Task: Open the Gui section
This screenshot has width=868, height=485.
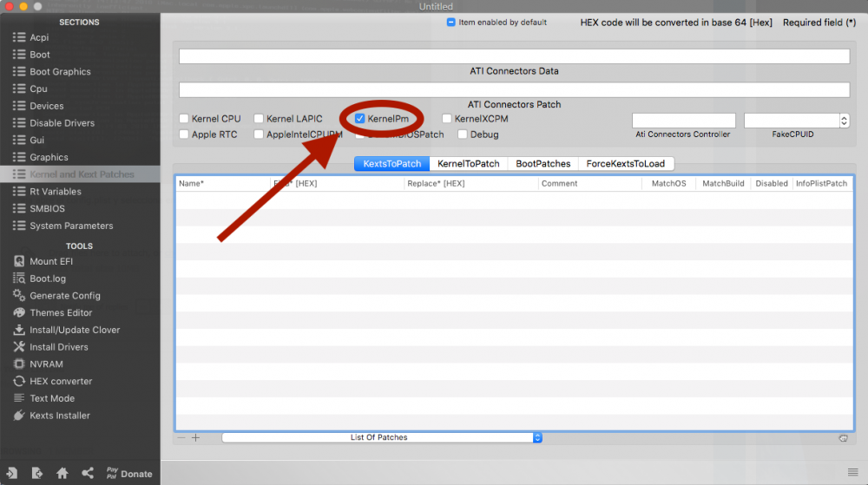Action: tap(36, 140)
